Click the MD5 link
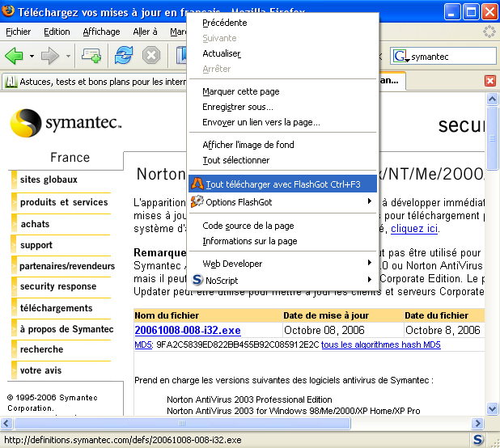Image resolution: width=500 pixels, height=448 pixels. pyautogui.click(x=143, y=344)
